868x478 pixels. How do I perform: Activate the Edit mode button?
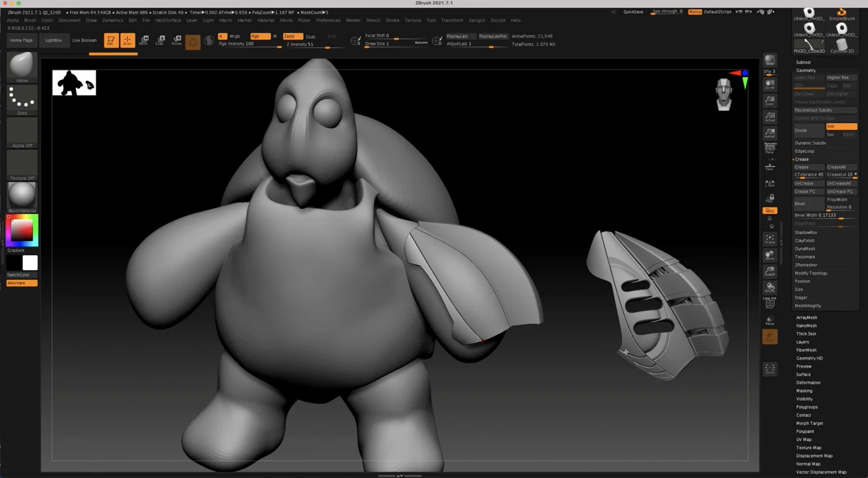(x=111, y=40)
